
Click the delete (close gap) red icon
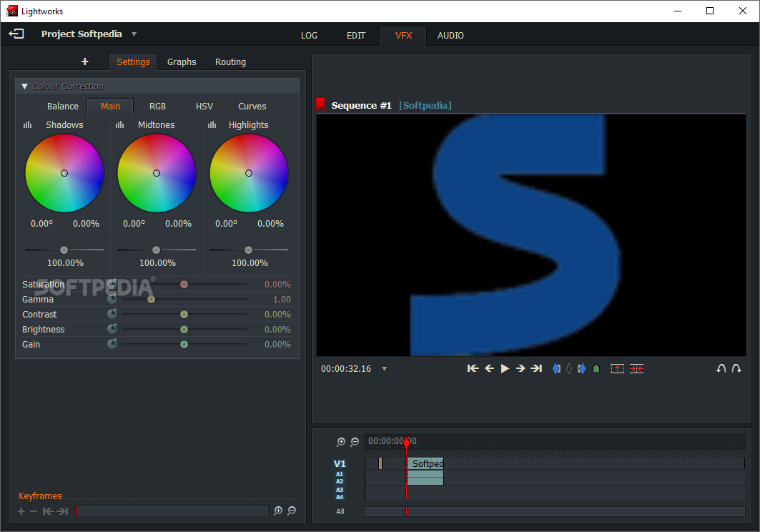tap(636, 368)
